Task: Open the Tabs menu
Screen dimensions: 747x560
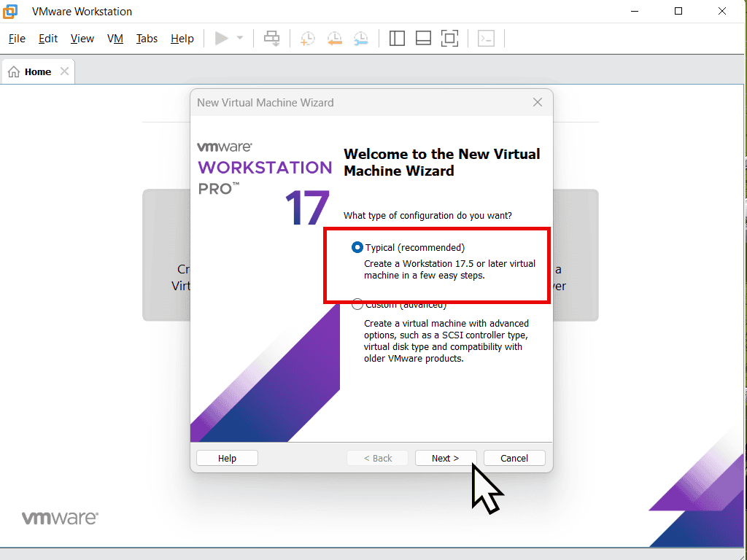Action: tap(147, 39)
